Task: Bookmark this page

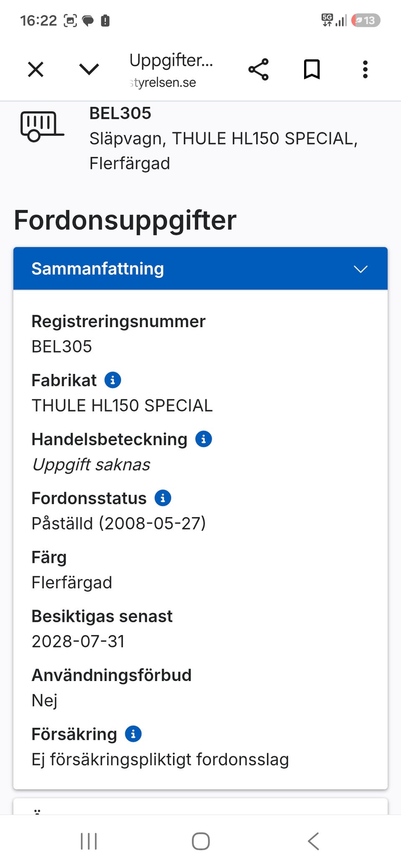Action: pyautogui.click(x=312, y=69)
